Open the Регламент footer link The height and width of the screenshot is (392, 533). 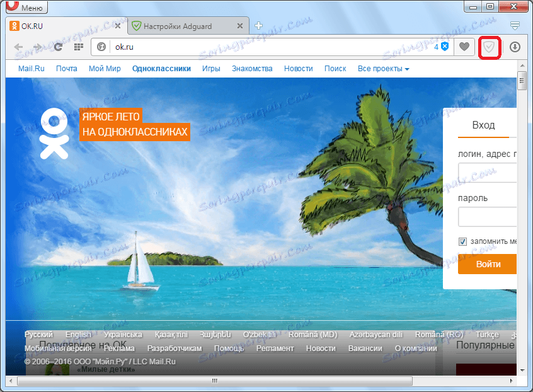click(275, 349)
